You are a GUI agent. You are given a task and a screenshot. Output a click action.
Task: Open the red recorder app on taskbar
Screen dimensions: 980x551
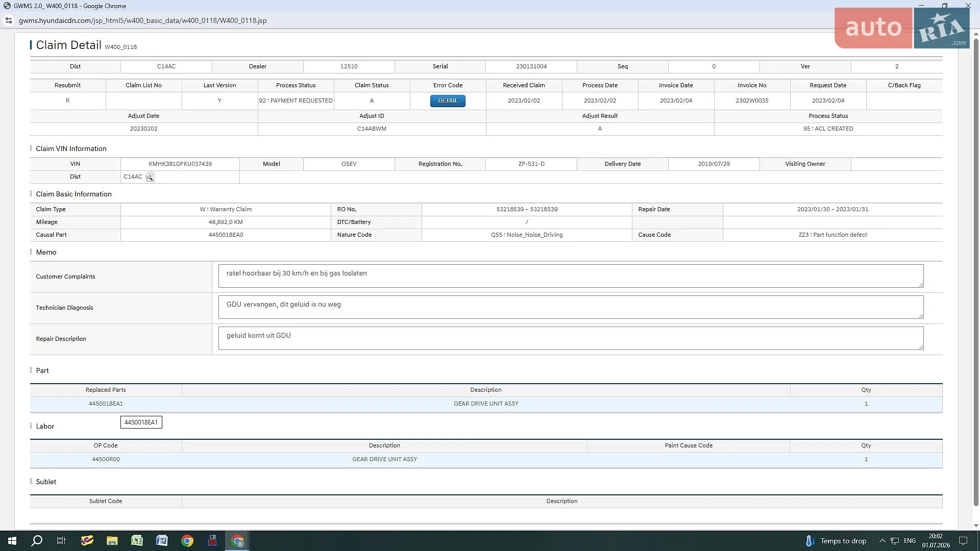212,541
